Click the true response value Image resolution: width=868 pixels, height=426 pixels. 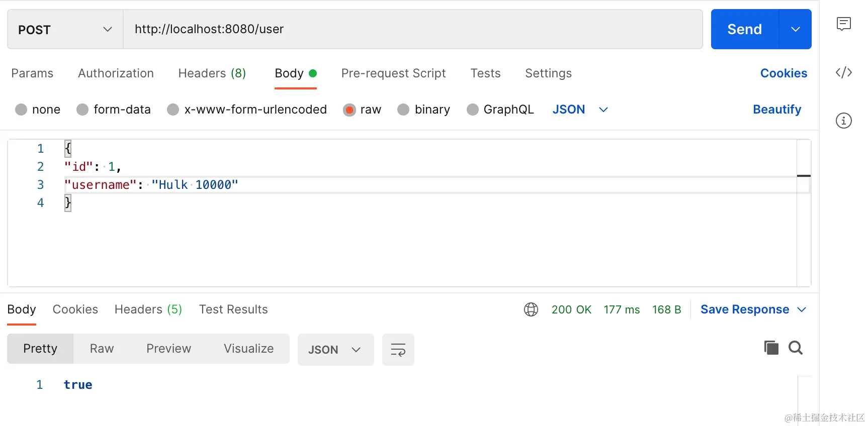click(78, 385)
